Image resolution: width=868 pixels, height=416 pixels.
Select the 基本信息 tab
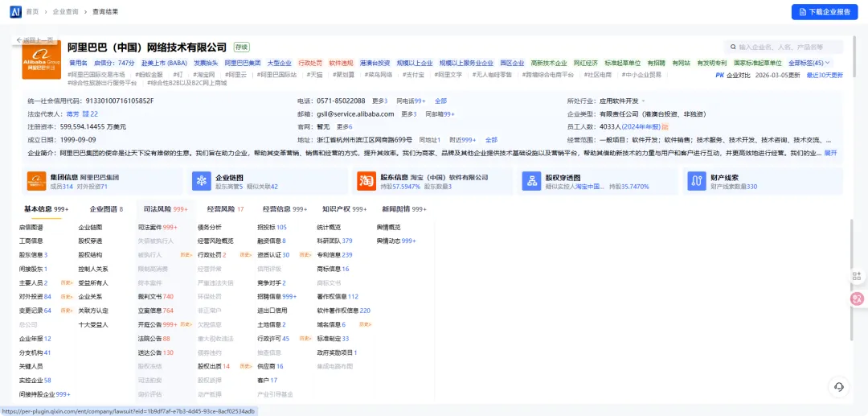46,209
